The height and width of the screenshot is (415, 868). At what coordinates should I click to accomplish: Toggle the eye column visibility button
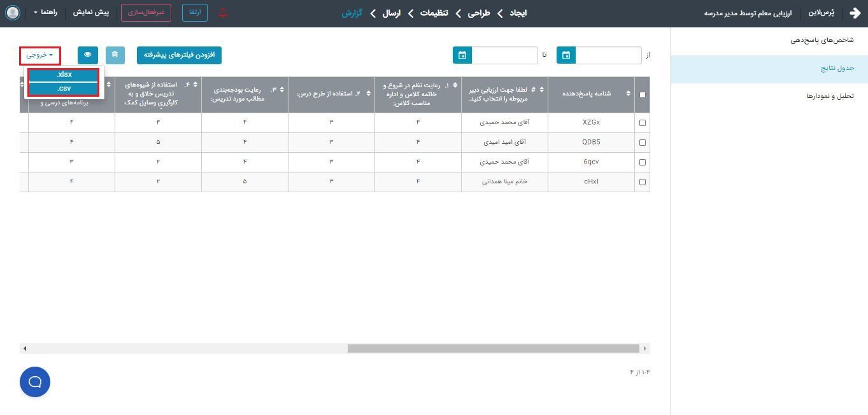pyautogui.click(x=88, y=55)
